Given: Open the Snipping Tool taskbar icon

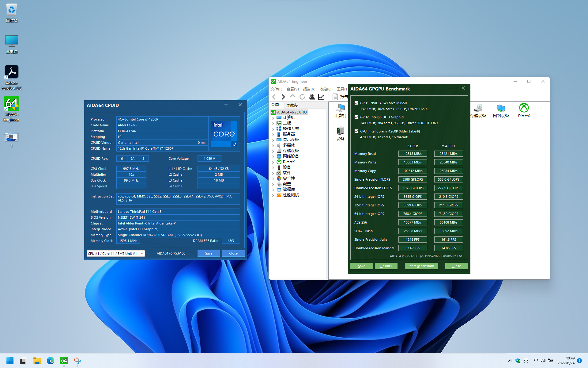Looking at the screenshot, I should tap(77, 361).
